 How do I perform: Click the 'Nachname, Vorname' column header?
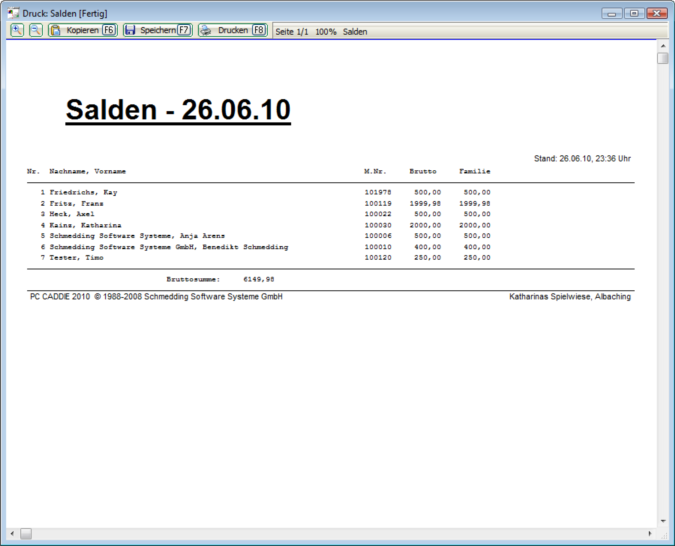tap(87, 171)
